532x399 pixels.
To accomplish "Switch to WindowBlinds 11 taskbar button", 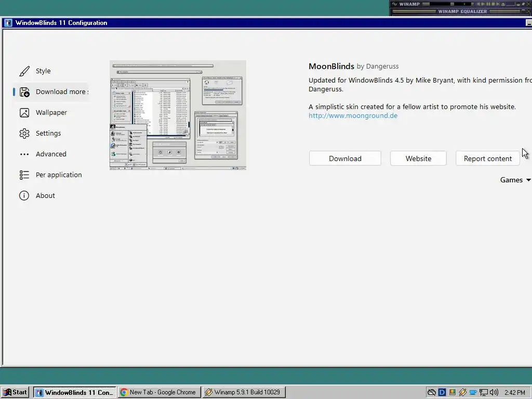I will pos(75,393).
